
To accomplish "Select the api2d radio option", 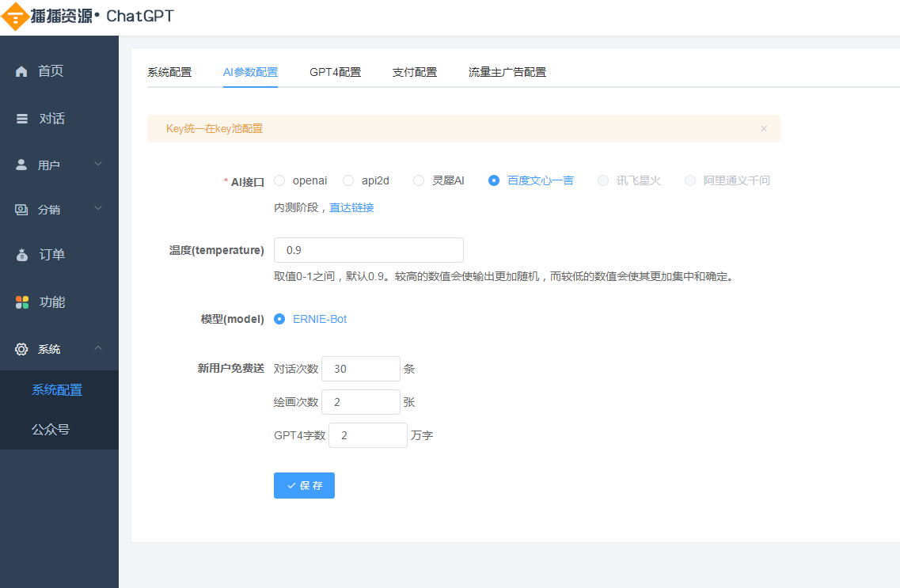I will pos(348,180).
